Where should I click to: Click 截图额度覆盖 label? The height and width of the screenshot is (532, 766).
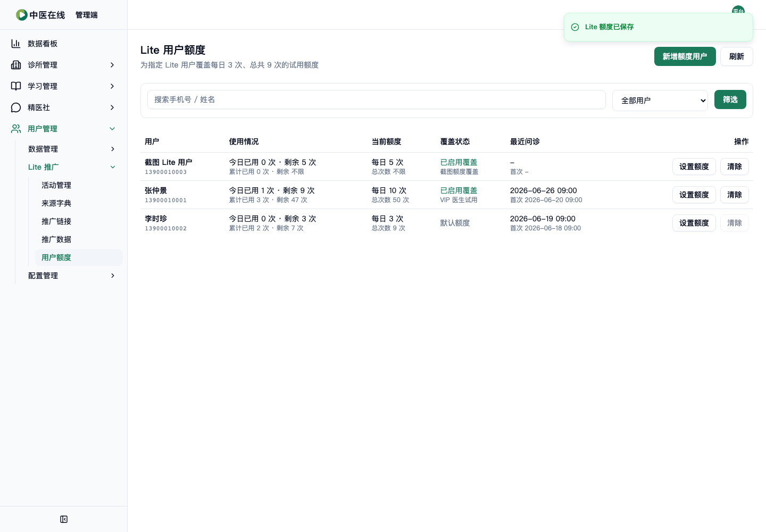point(459,172)
